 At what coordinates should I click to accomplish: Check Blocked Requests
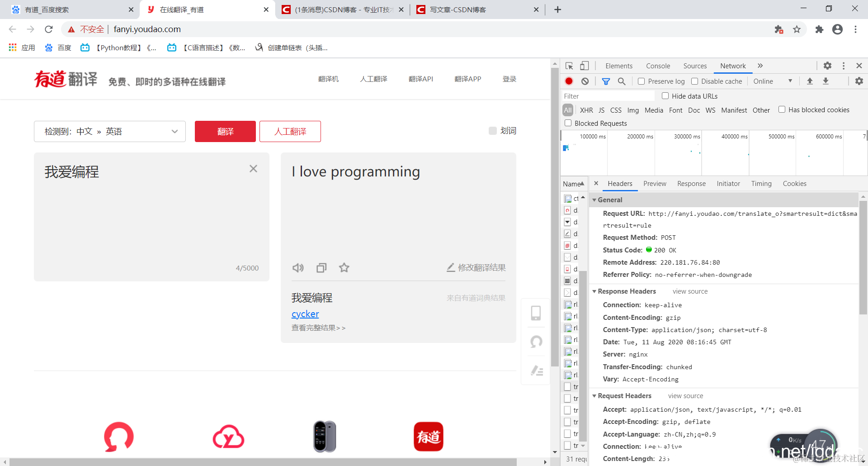(568, 123)
